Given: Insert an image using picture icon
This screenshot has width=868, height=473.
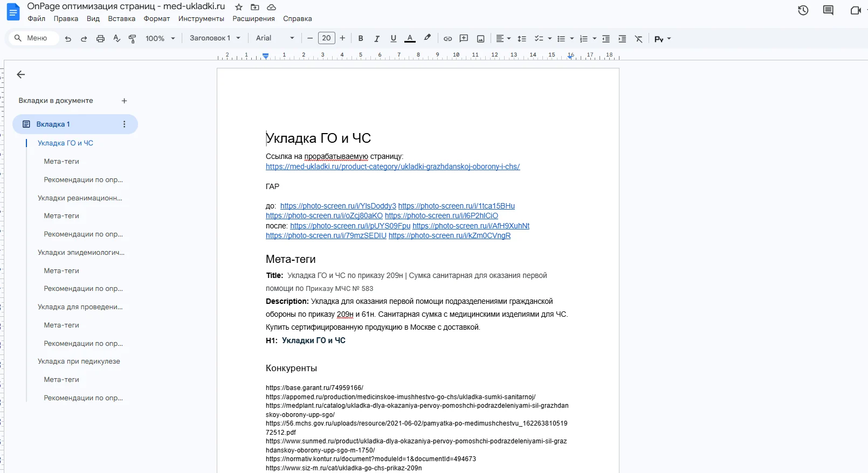Looking at the screenshot, I should (480, 39).
